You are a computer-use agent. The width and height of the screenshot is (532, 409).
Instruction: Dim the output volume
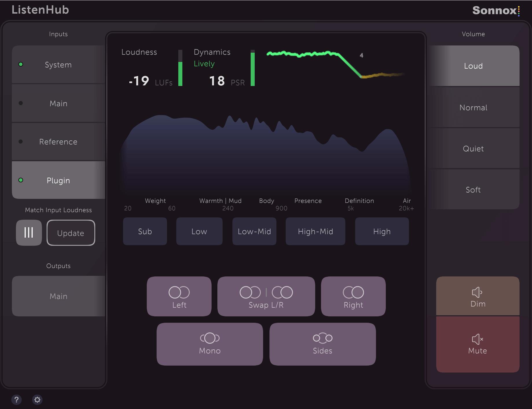[477, 296]
